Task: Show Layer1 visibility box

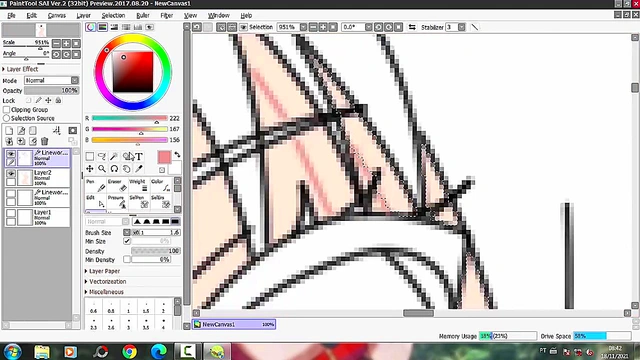Action: 11,213
